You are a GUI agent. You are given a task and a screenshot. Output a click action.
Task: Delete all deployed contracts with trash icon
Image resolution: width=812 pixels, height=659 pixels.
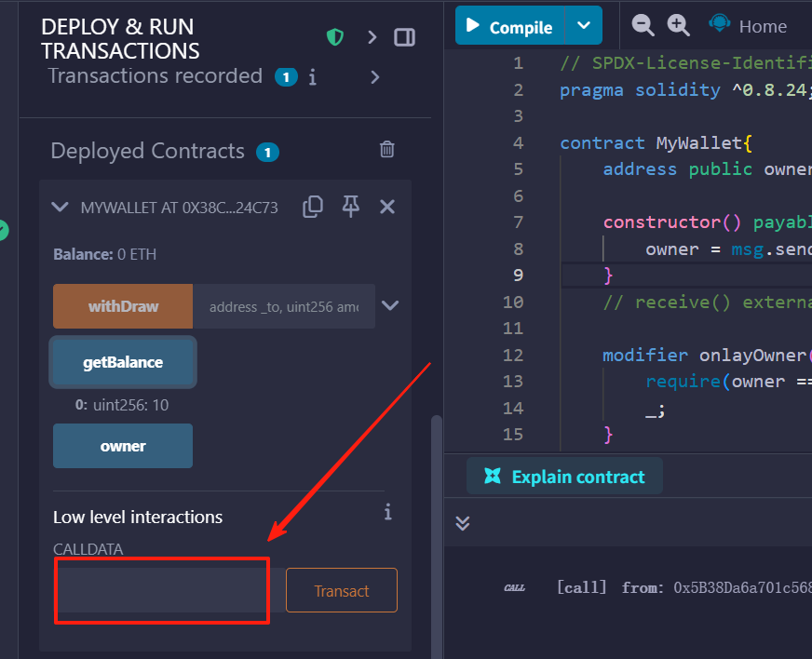click(386, 149)
